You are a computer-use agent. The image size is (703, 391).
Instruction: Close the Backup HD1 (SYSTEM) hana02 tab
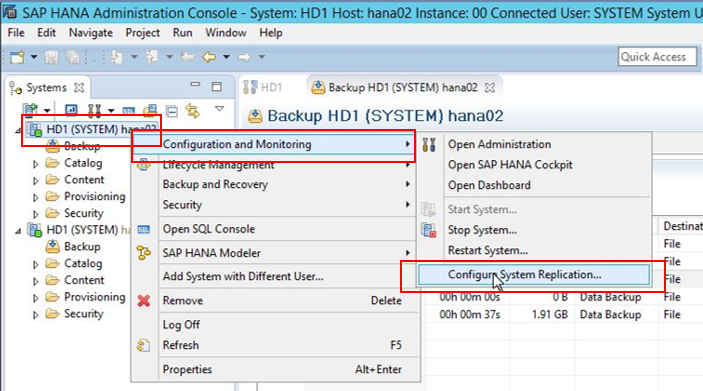coord(490,87)
